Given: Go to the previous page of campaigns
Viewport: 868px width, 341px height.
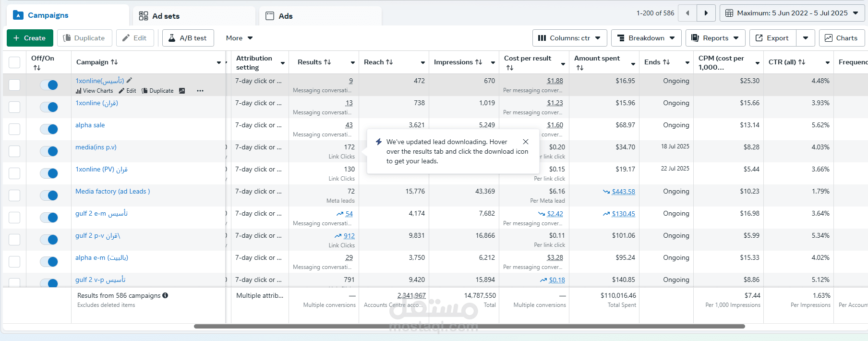Looking at the screenshot, I should click(687, 13).
